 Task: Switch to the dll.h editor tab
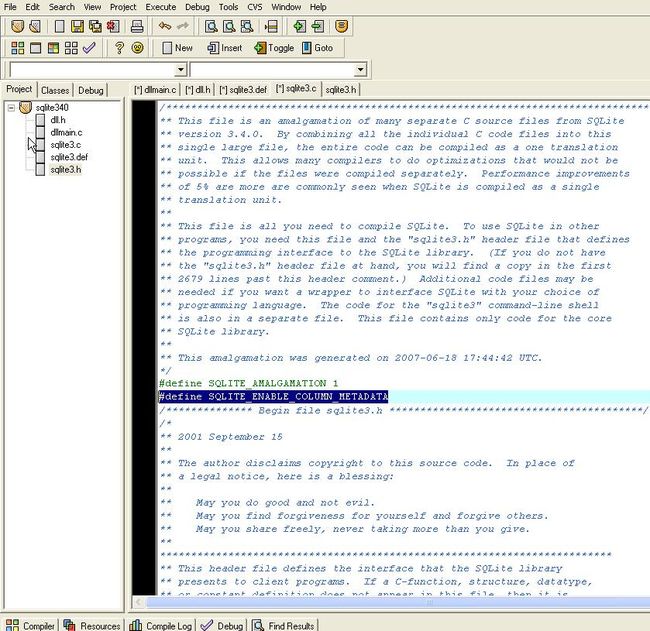tap(197, 90)
